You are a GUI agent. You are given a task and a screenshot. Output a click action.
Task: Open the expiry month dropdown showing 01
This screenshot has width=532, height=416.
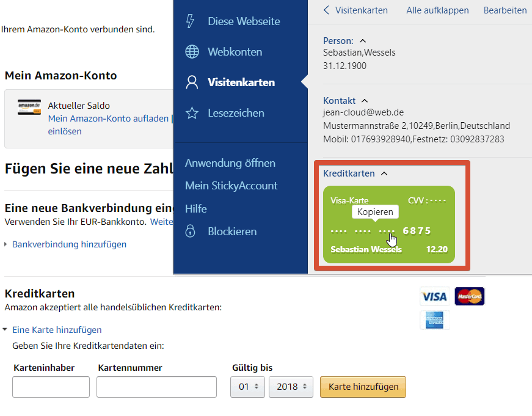click(x=248, y=387)
